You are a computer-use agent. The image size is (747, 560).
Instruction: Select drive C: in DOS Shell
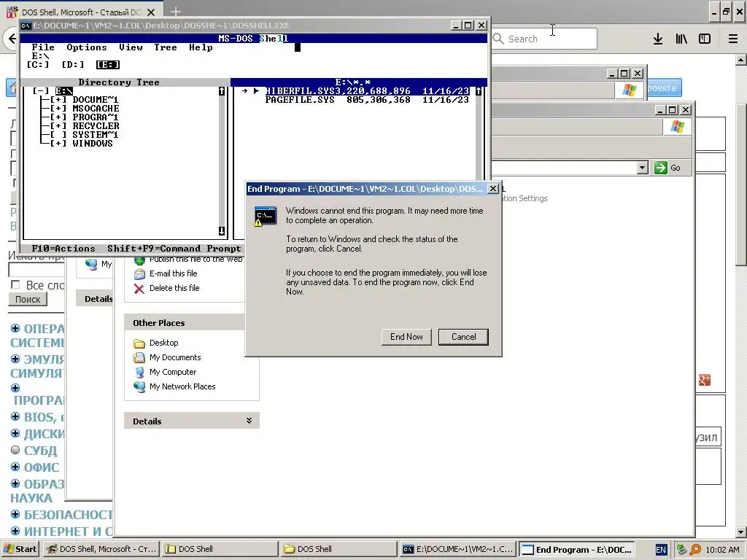[x=38, y=65]
